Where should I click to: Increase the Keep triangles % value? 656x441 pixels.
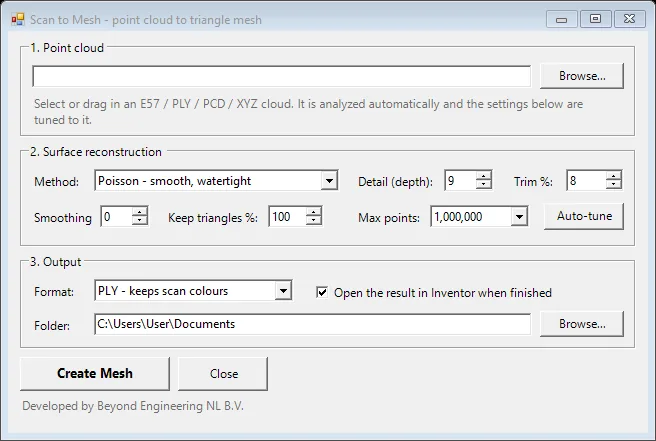[313, 212]
